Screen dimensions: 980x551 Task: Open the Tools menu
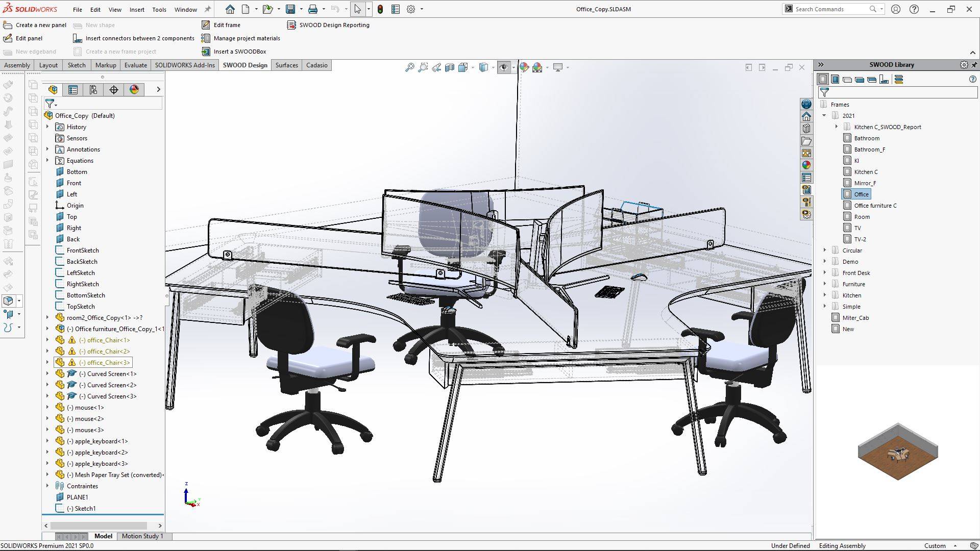click(159, 10)
